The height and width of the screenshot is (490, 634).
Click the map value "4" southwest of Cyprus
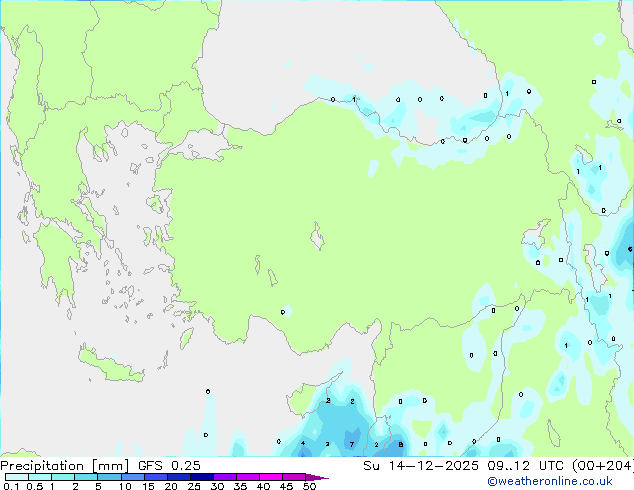pyautogui.click(x=303, y=443)
